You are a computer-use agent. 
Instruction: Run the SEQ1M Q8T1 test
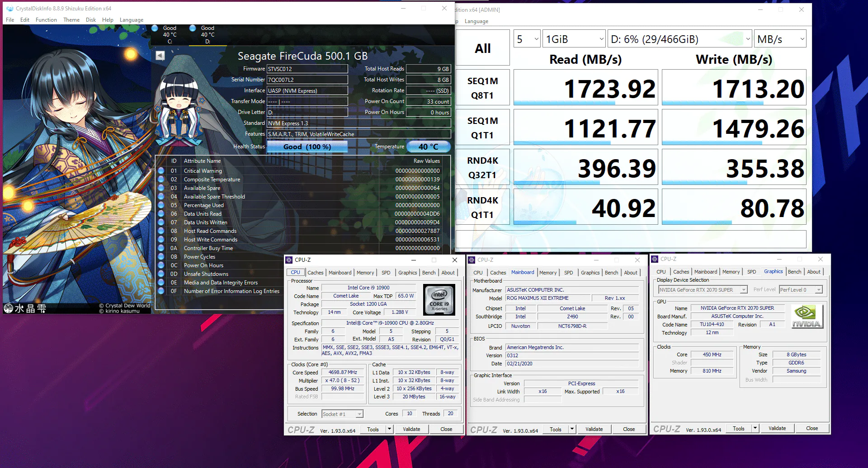coord(483,88)
